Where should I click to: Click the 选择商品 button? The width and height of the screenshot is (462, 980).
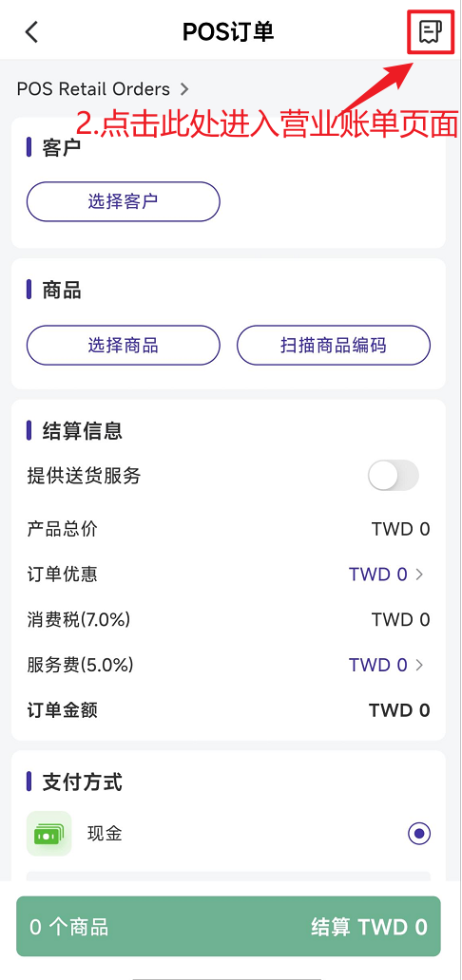(124, 345)
